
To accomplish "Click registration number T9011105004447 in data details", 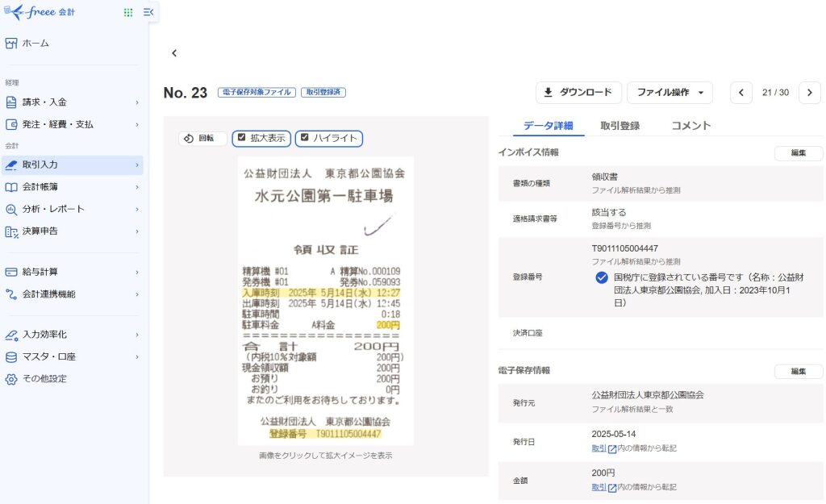I will (625, 248).
